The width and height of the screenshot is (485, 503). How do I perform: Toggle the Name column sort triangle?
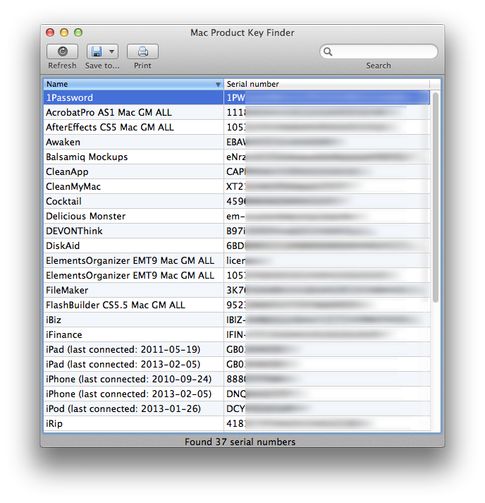(x=218, y=84)
